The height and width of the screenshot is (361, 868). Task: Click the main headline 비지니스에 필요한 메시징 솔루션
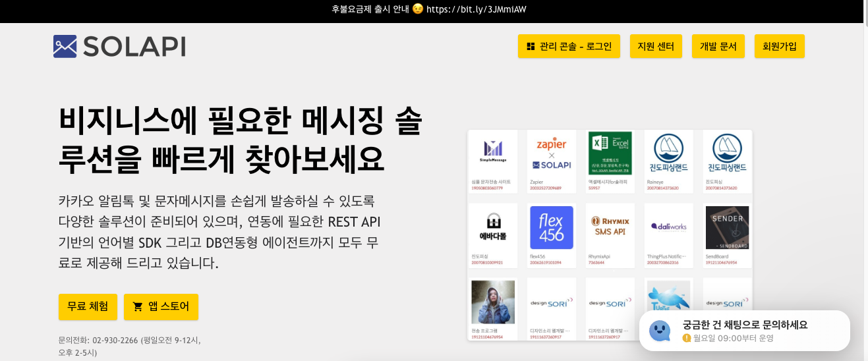[x=241, y=139]
